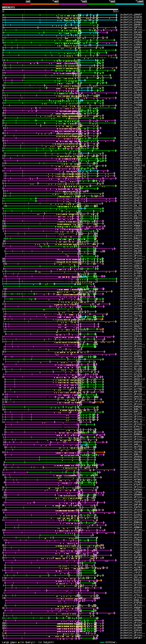Select the UniRef100_Q41120 label
Image resolution: width=146 pixels, height=644 pixels.
pos(131,183)
